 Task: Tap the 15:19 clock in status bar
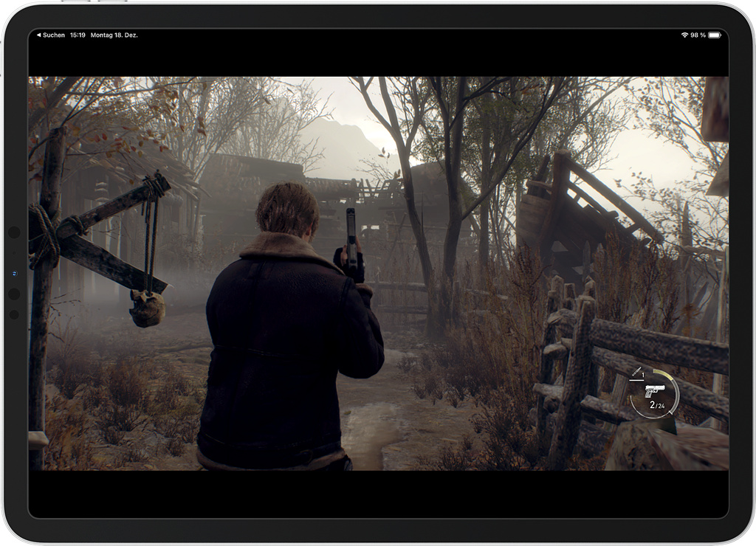pyautogui.click(x=78, y=35)
